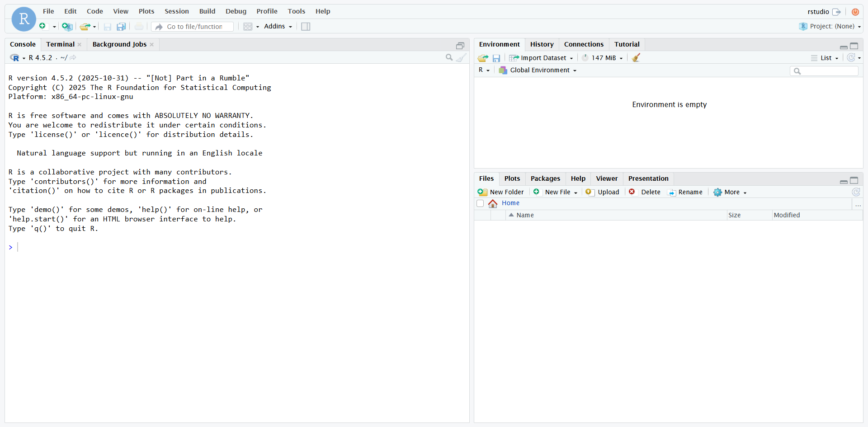The height and width of the screenshot is (427, 868).
Task: Click the Home path link
Action: [510, 203]
